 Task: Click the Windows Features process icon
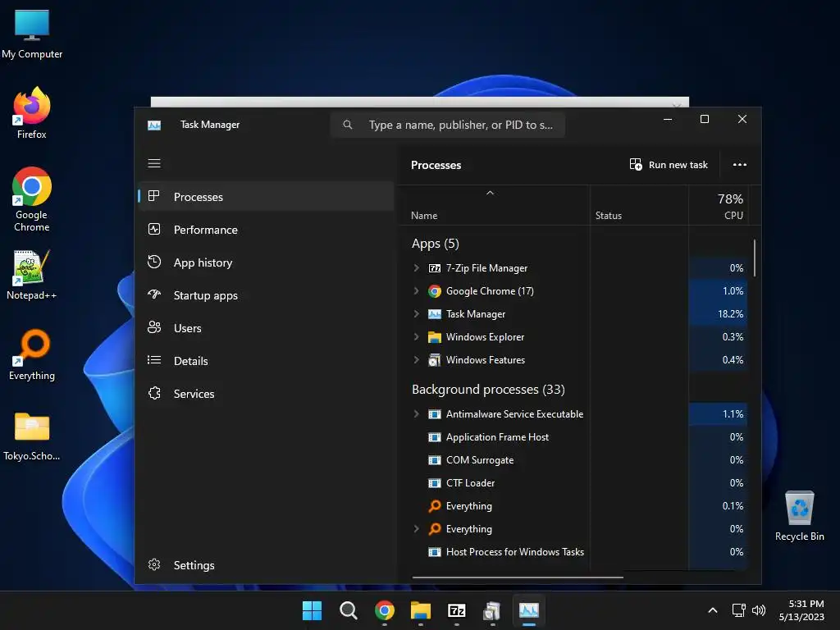coord(435,360)
